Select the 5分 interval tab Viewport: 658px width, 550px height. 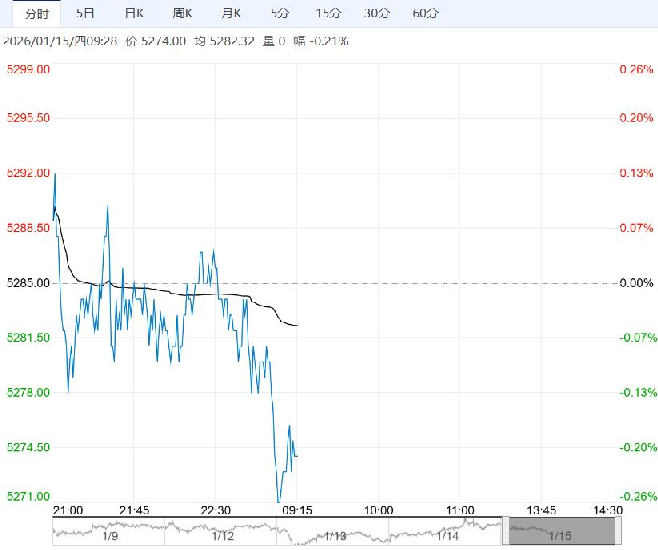[x=280, y=13]
